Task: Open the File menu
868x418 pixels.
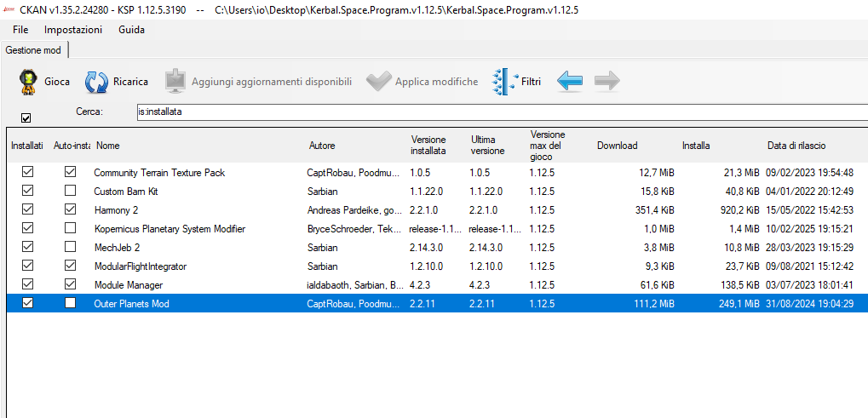Action: click(20, 30)
